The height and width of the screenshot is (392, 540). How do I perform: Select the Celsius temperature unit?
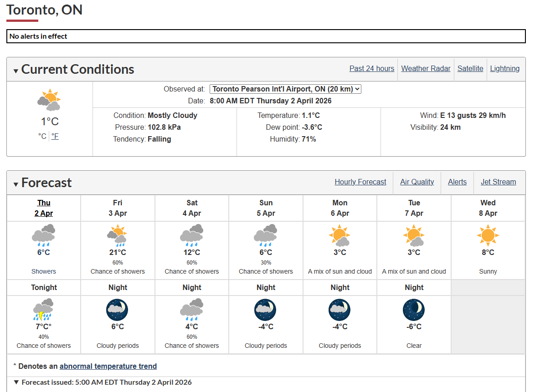click(42, 136)
